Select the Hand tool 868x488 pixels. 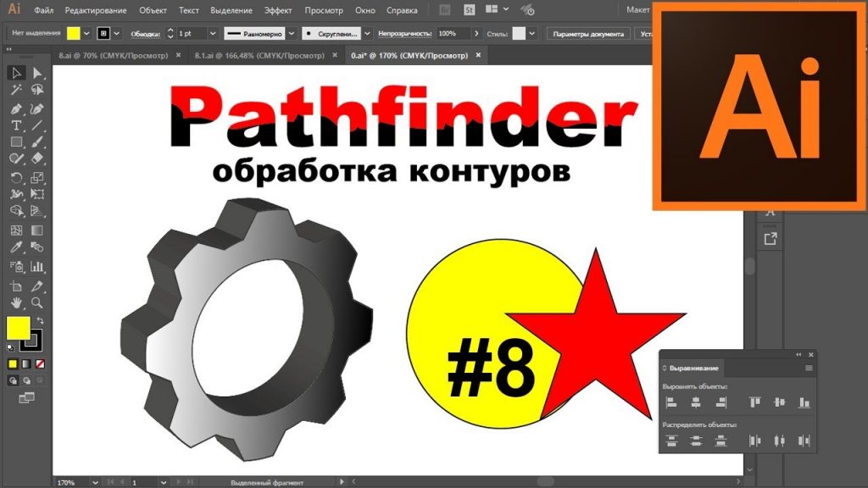pyautogui.click(x=16, y=302)
